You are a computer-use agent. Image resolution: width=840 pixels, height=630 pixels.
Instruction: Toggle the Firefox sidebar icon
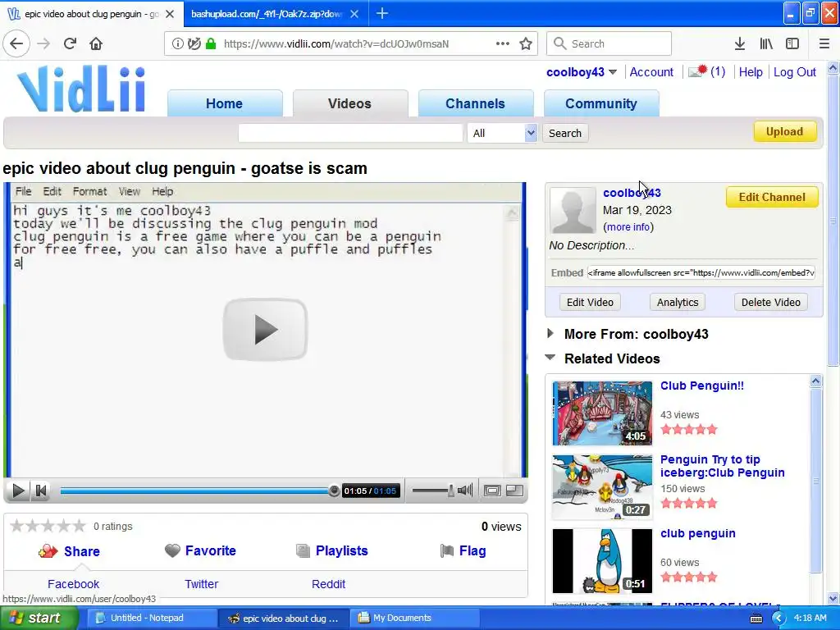tap(792, 44)
